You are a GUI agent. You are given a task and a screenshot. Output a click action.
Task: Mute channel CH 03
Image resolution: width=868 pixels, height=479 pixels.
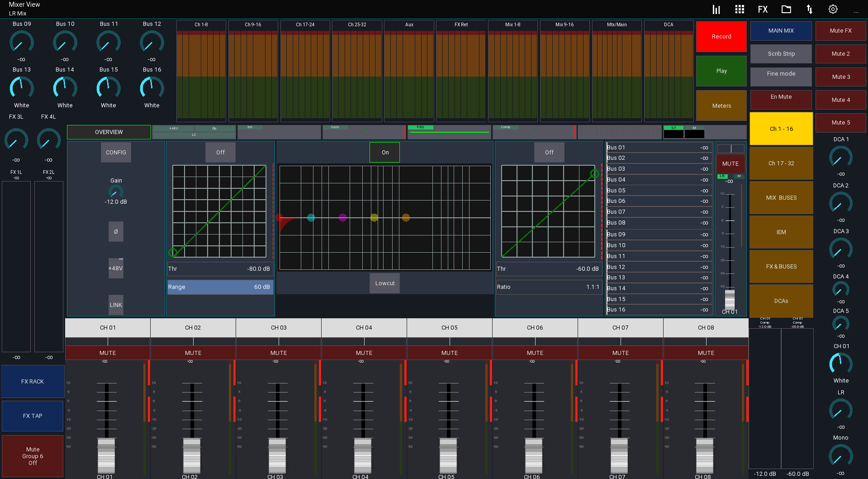(x=279, y=353)
